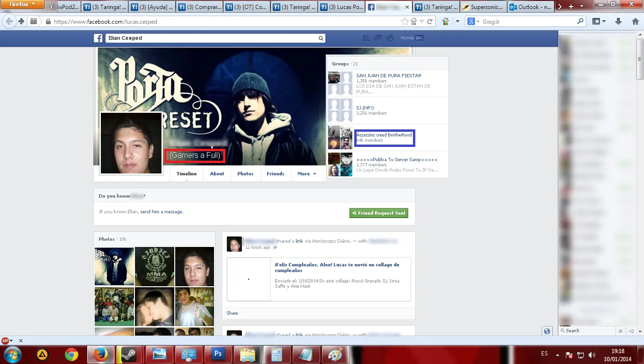Close the add-on bar with the X
The width and height of the screenshot is (644, 364).
tap(21, 340)
